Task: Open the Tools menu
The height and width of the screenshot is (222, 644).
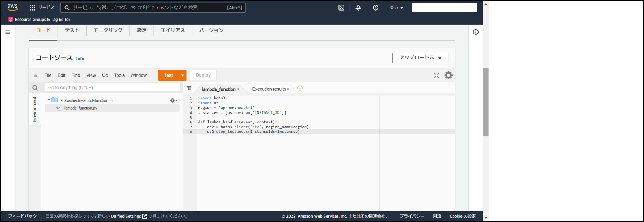Action: 119,75
